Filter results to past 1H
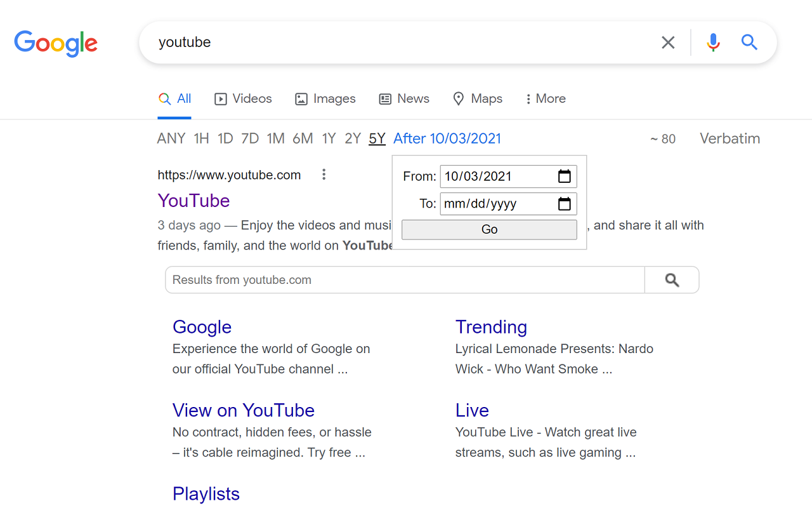The width and height of the screenshot is (812, 508). coord(202,138)
